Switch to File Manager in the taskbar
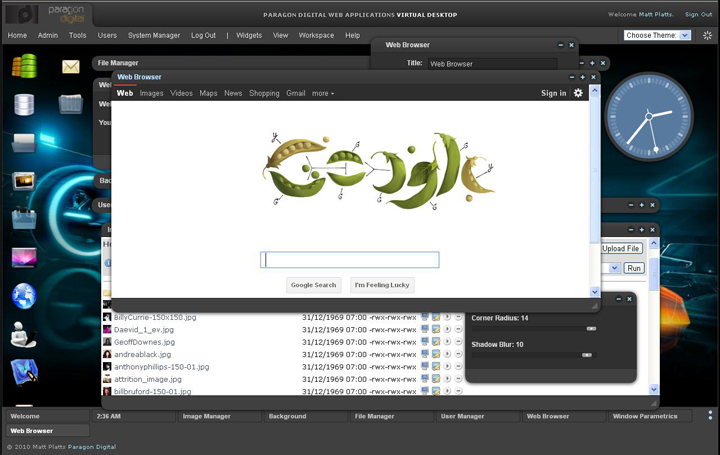The width and height of the screenshot is (720, 455). click(x=391, y=416)
